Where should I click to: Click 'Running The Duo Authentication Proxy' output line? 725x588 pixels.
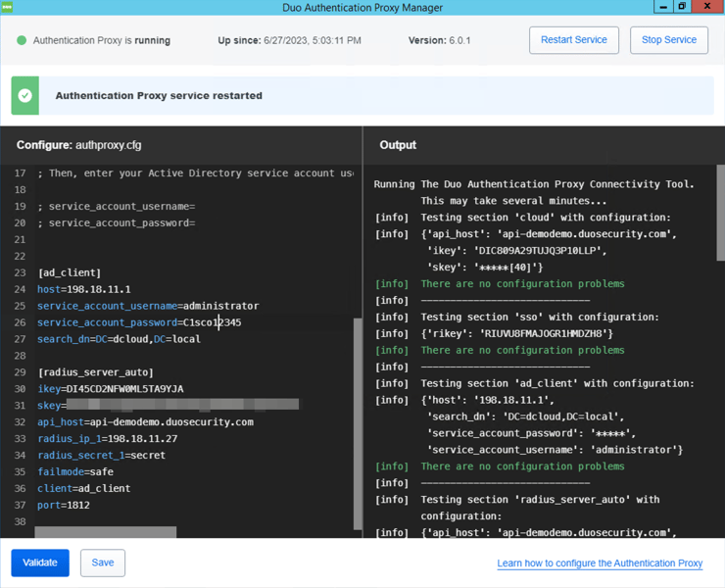click(x=534, y=184)
